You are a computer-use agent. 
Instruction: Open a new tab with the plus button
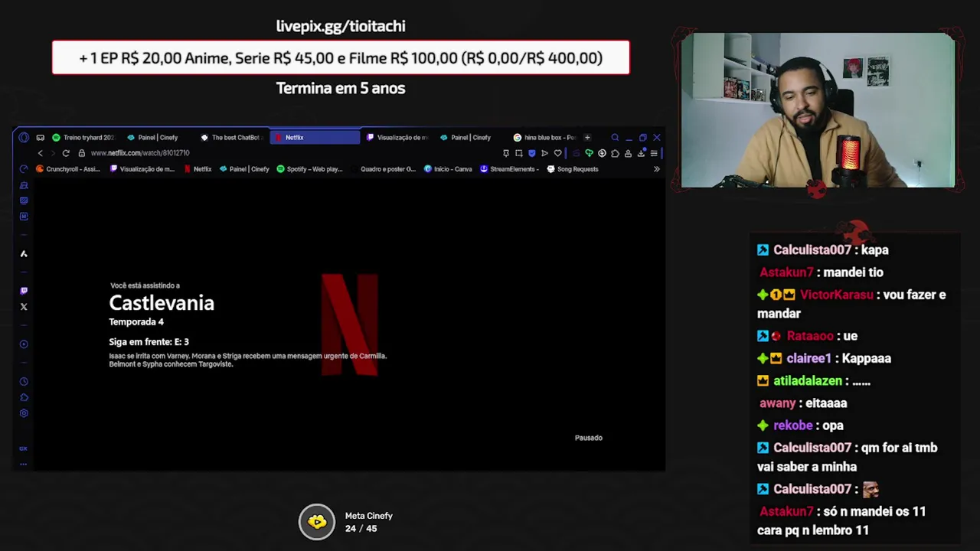click(x=587, y=138)
